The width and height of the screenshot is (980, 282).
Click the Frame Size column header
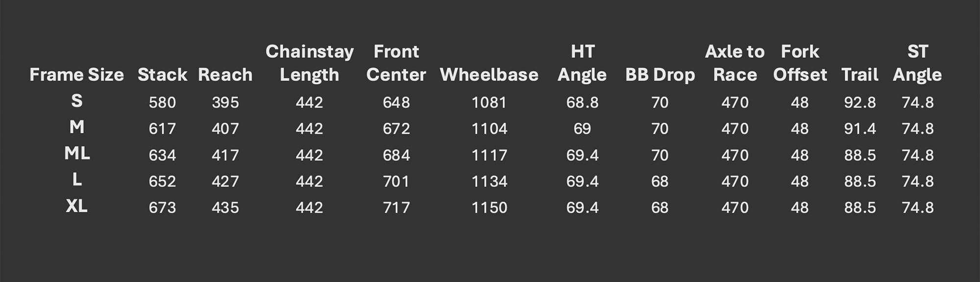[76, 75]
